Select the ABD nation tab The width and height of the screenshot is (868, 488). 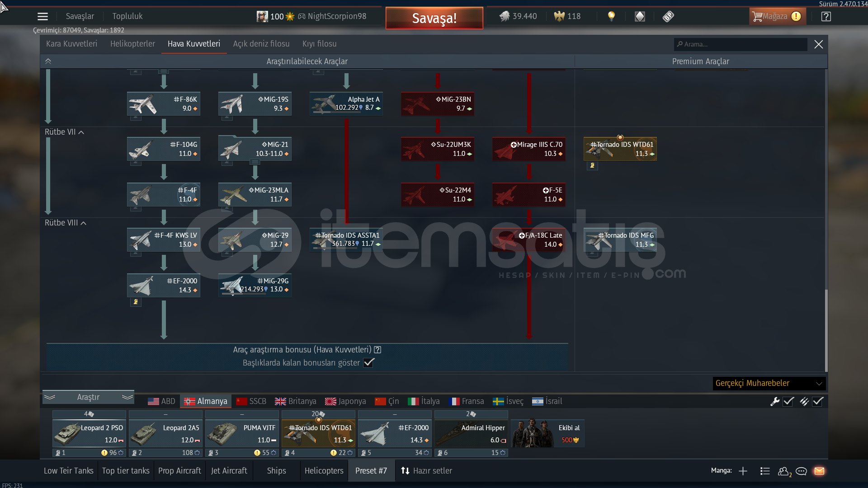(x=161, y=401)
